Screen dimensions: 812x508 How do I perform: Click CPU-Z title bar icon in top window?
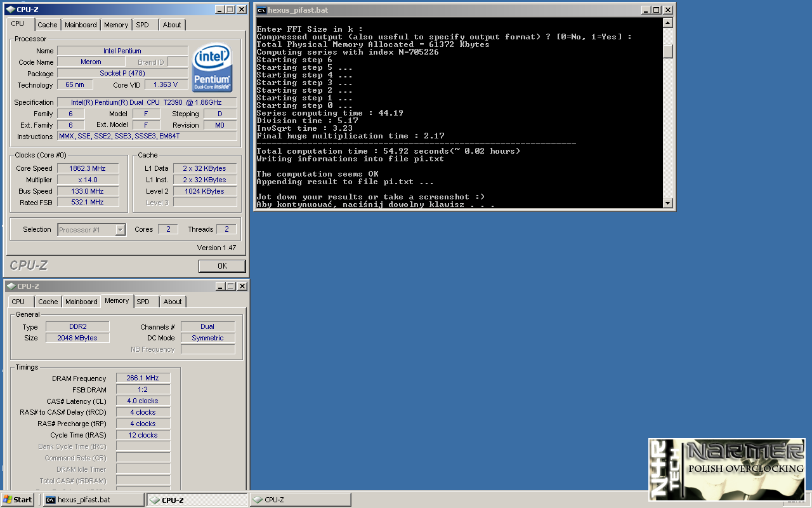10,10
